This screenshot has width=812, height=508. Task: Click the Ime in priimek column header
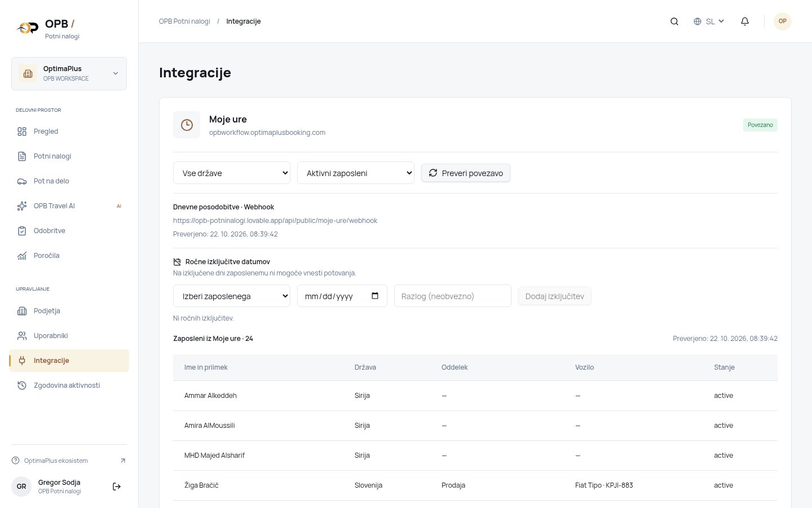[x=206, y=367]
